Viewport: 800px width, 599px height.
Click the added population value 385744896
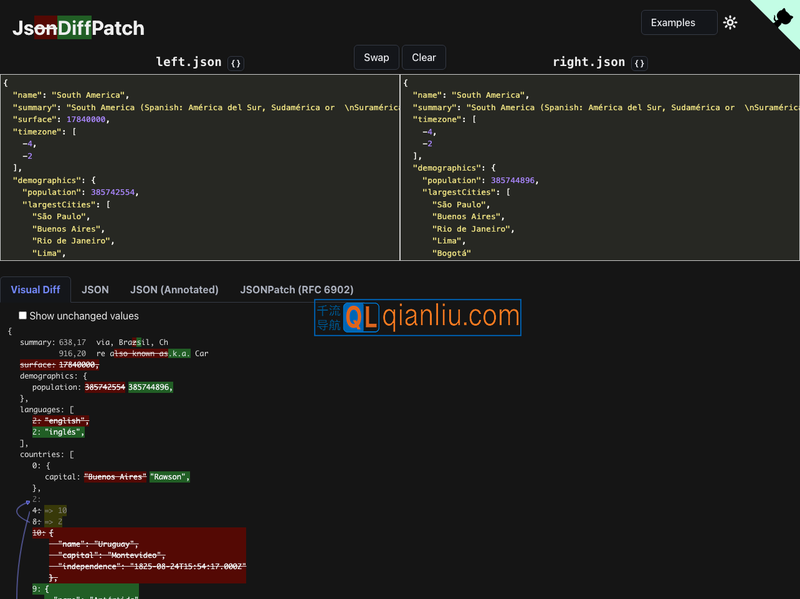150,387
